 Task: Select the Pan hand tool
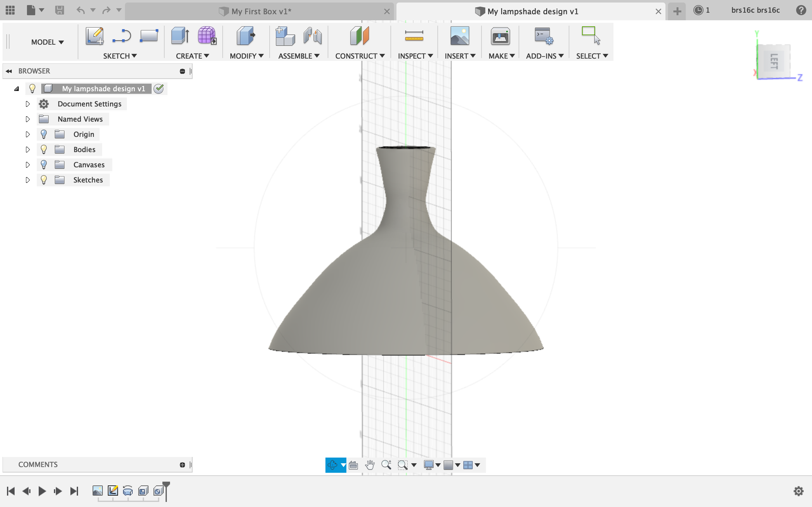click(370, 465)
